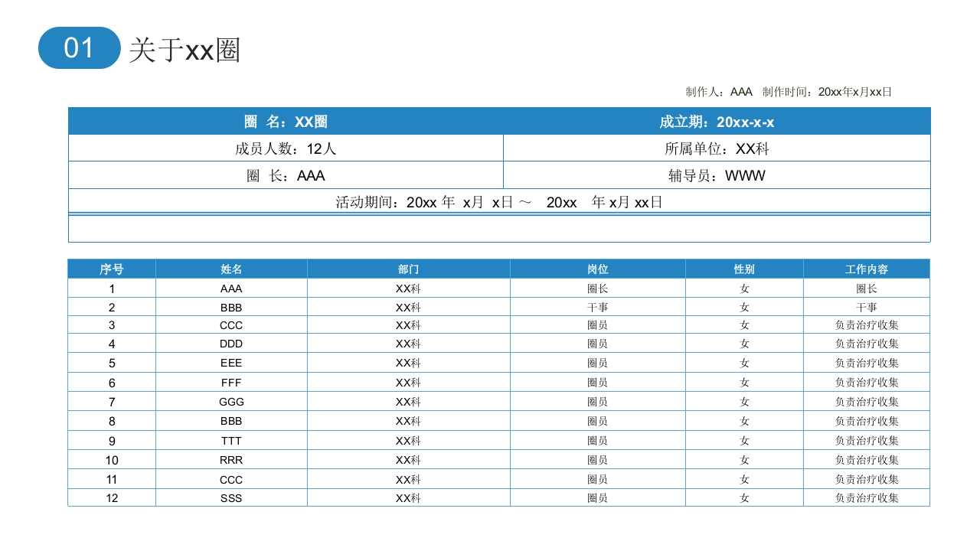The width and height of the screenshot is (980, 551).
Task: Click the 制作人 and 制作时间 line
Action: click(789, 92)
